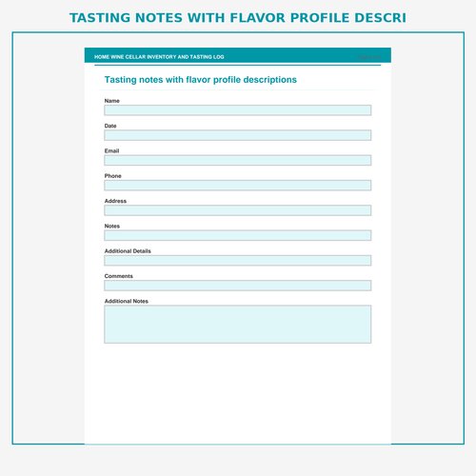
Task: Select the Additional Details input field
Action: click(x=237, y=261)
